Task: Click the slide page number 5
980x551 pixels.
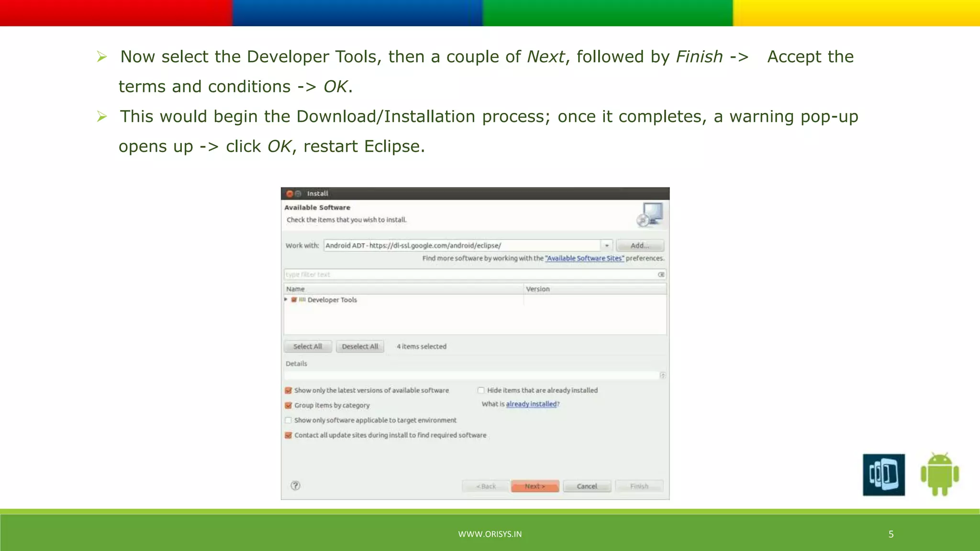Action: point(891,534)
